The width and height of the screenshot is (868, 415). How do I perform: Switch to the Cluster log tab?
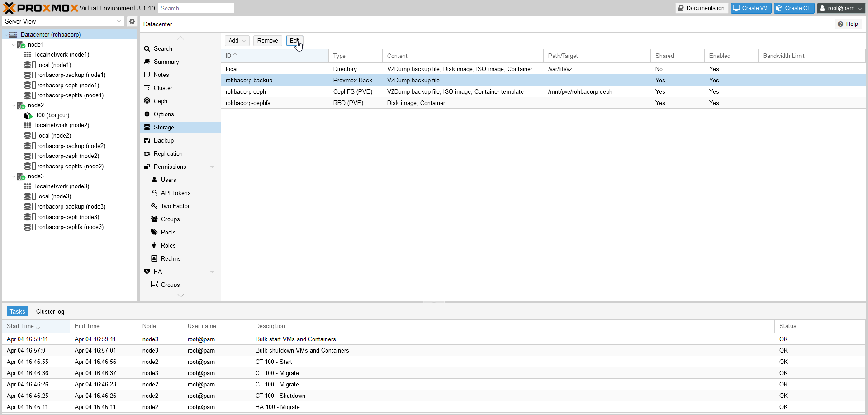[50, 311]
